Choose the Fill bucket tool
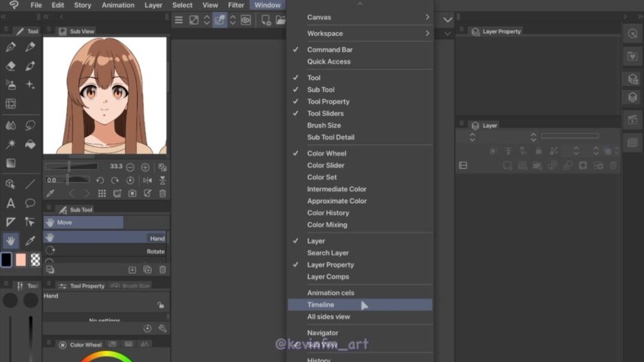Image resolution: width=644 pixels, height=362 pixels. pyautogui.click(x=30, y=144)
